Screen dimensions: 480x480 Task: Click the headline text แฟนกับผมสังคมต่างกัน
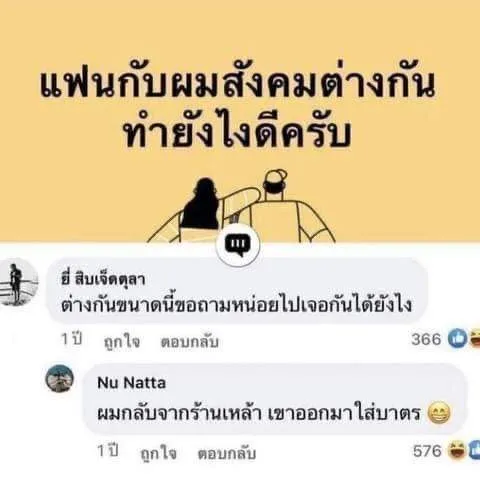pos(238,82)
